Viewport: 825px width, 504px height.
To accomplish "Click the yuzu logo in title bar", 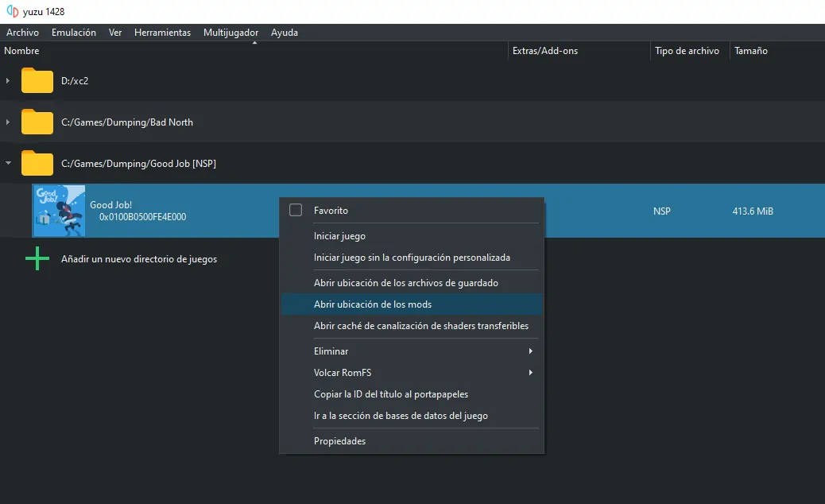I will (12, 11).
